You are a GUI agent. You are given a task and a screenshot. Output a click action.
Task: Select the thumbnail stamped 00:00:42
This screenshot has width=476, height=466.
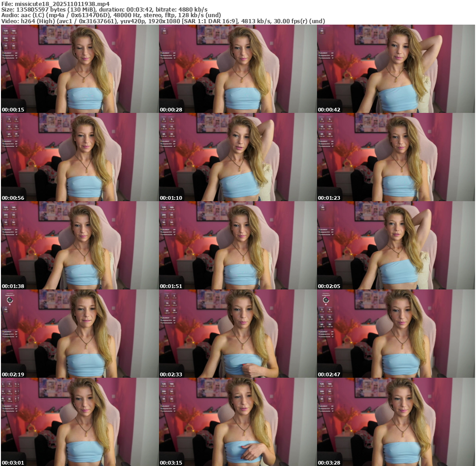click(396, 69)
